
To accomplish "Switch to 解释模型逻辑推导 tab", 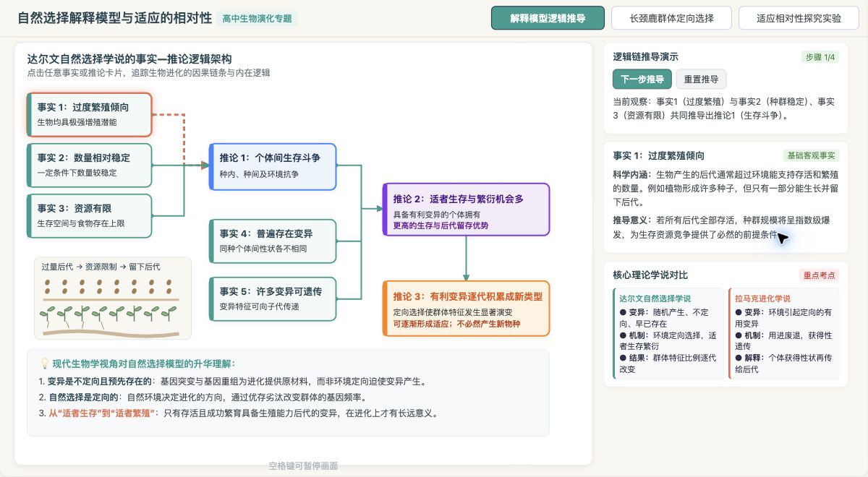I will [548, 18].
